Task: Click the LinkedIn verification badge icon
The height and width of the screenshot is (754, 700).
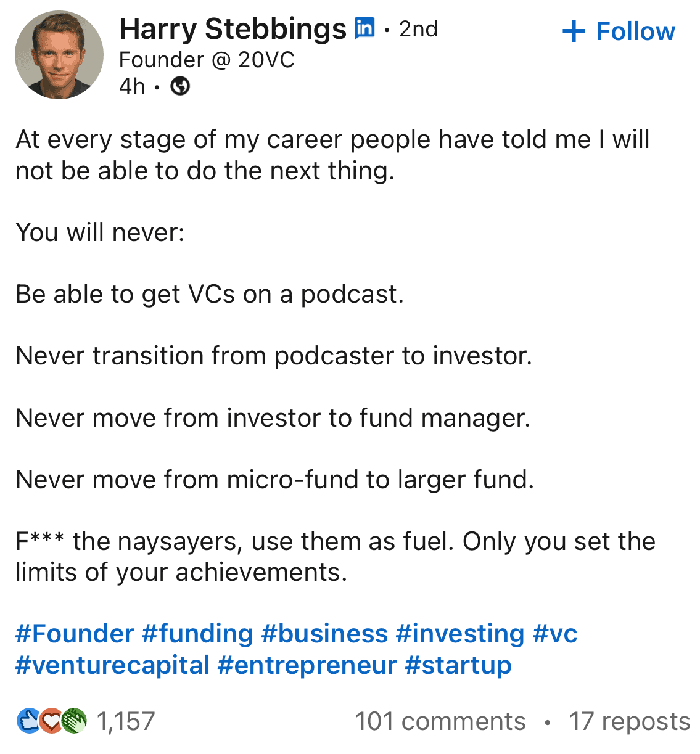Action: click(364, 28)
